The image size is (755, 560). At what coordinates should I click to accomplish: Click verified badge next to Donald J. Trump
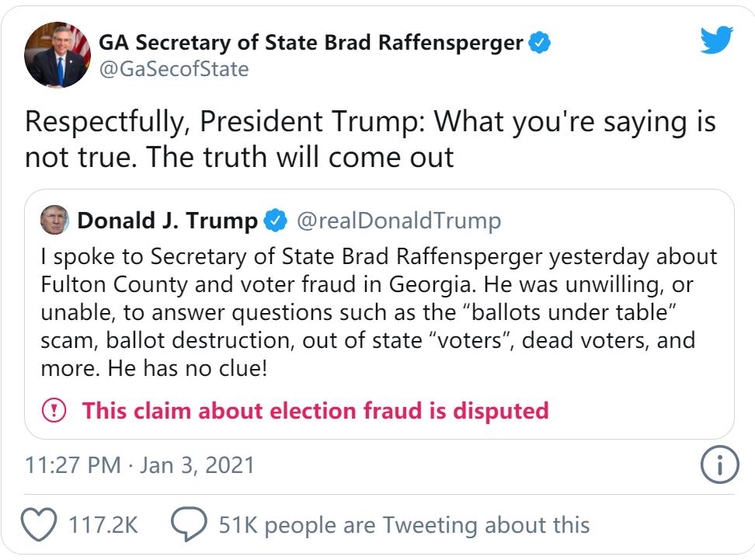click(275, 221)
